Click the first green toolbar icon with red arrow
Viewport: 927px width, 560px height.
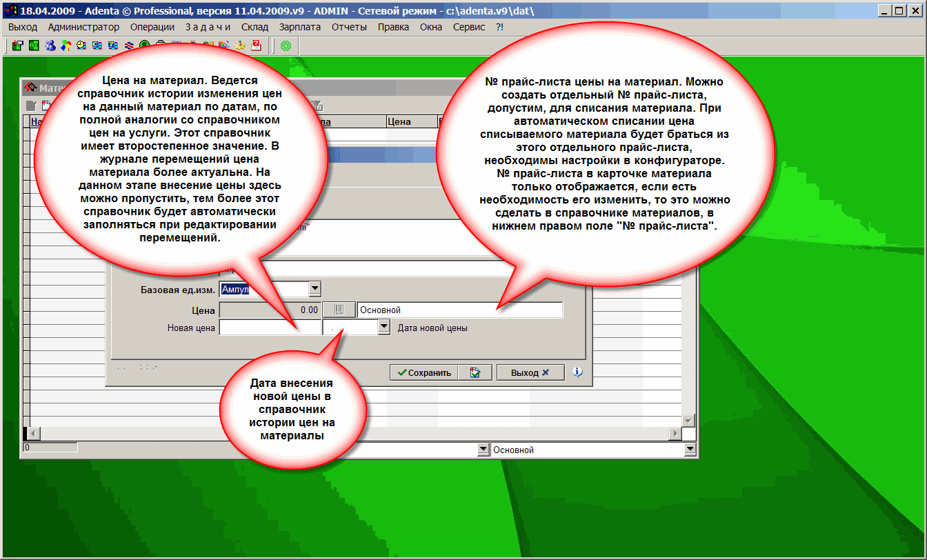18,46
